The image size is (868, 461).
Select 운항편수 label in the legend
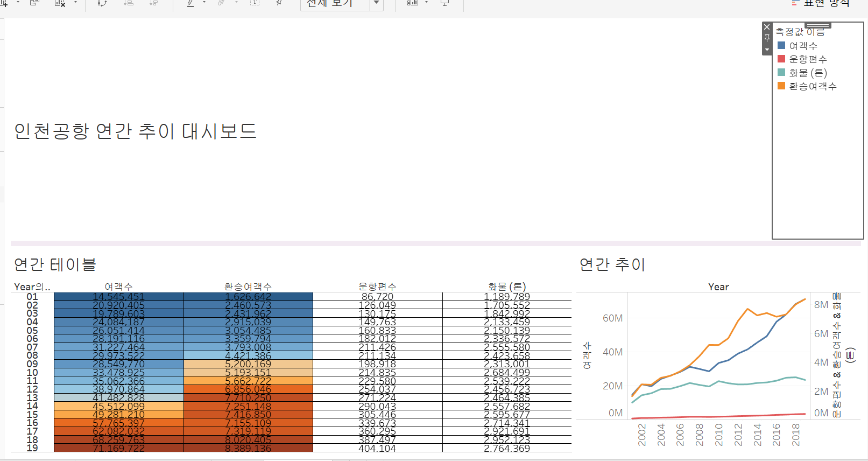point(808,59)
